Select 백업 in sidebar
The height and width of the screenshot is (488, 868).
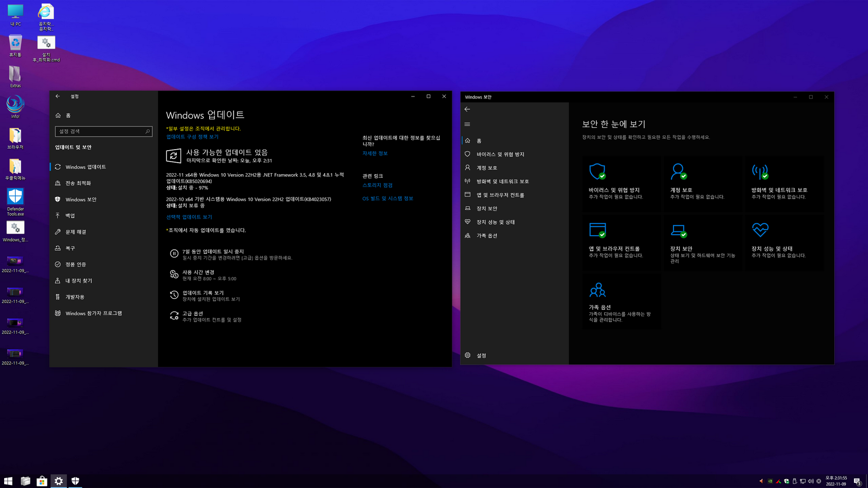[x=104, y=215]
